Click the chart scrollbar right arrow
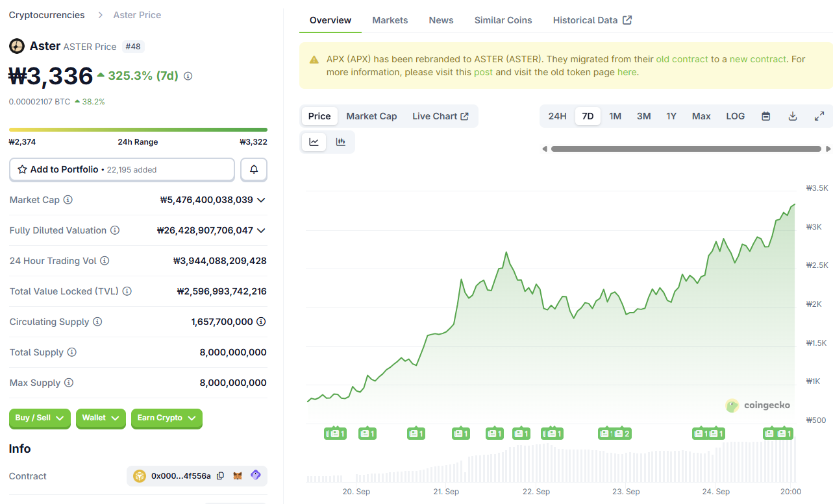The image size is (833, 504). click(x=828, y=149)
